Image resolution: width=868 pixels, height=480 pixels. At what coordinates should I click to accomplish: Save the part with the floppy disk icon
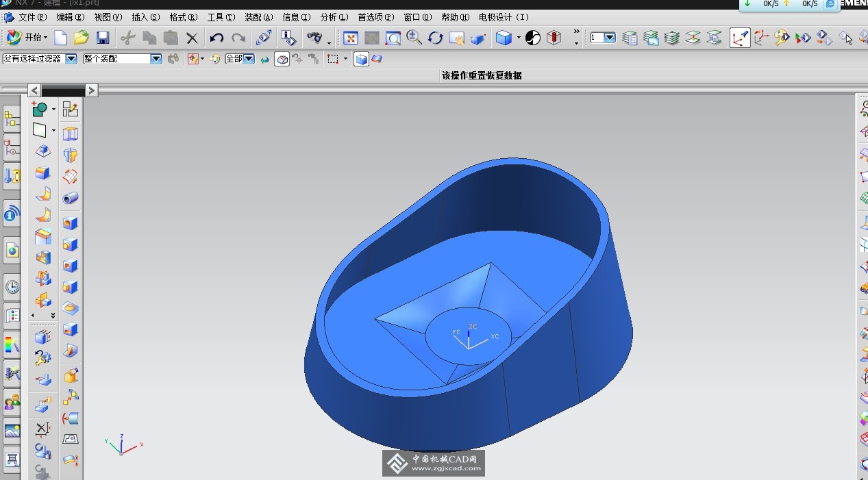click(103, 38)
